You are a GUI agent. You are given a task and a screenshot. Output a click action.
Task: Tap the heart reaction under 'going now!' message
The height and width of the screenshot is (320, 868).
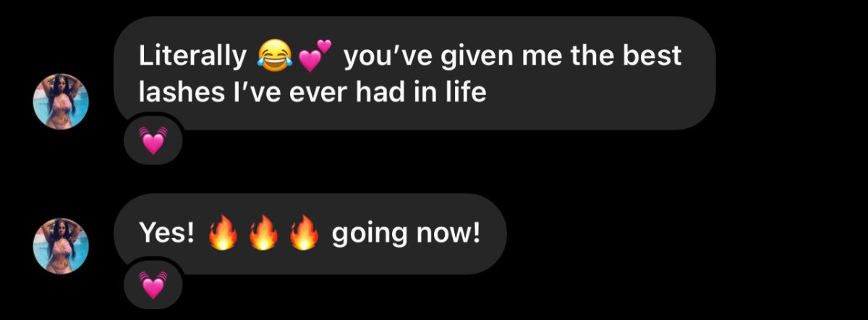153,285
